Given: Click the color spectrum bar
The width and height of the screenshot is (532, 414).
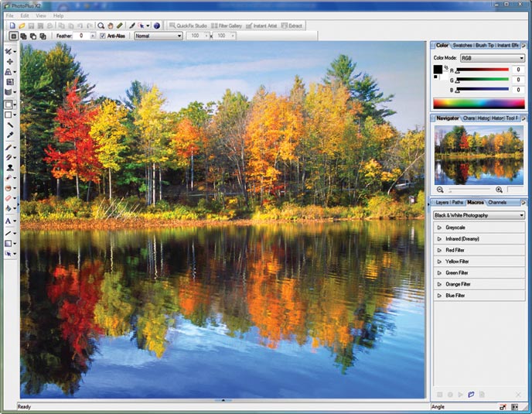Looking at the screenshot, I should 479,104.
